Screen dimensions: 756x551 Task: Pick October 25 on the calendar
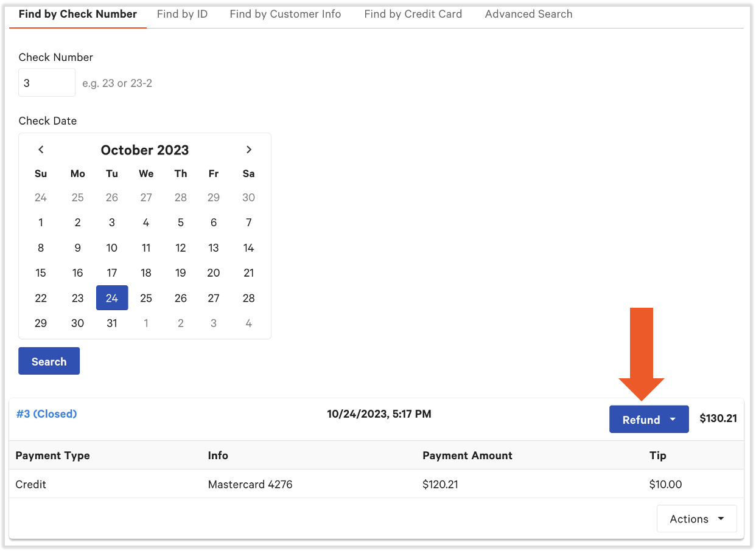pos(146,298)
